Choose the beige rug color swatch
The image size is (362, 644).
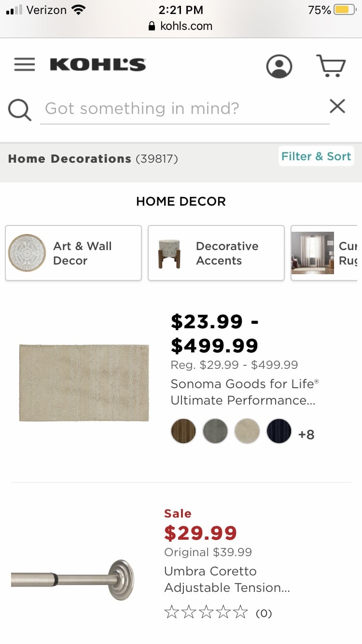tap(247, 431)
